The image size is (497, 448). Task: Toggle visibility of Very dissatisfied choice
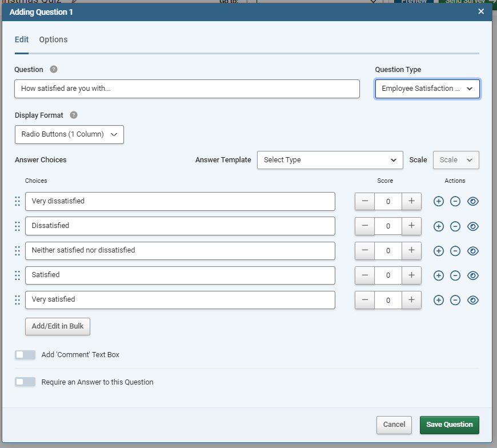[472, 201]
